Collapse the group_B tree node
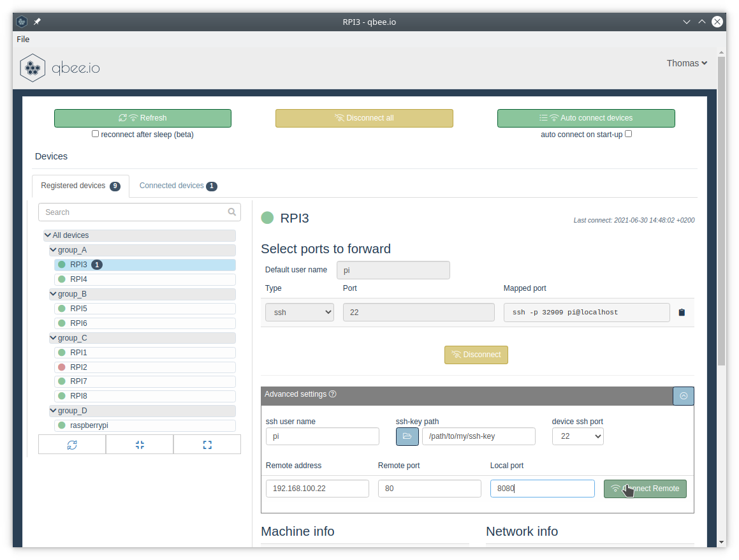Viewport: 739px width, 560px height. point(54,293)
